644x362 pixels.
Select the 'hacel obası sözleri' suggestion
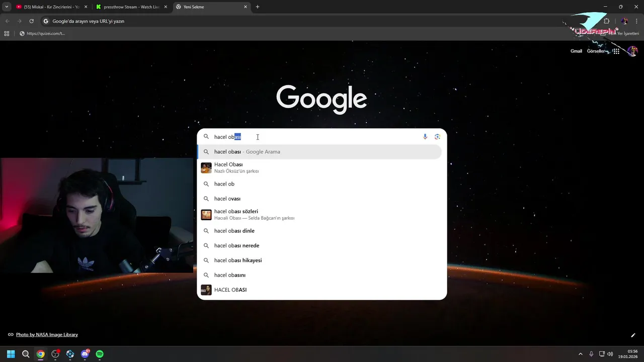pyautogui.click(x=319, y=215)
